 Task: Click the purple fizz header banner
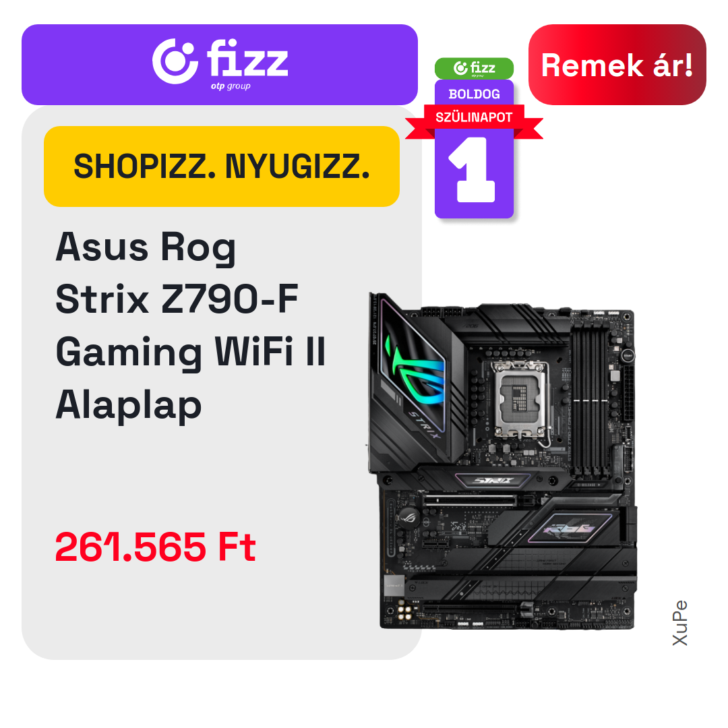[x=220, y=65]
